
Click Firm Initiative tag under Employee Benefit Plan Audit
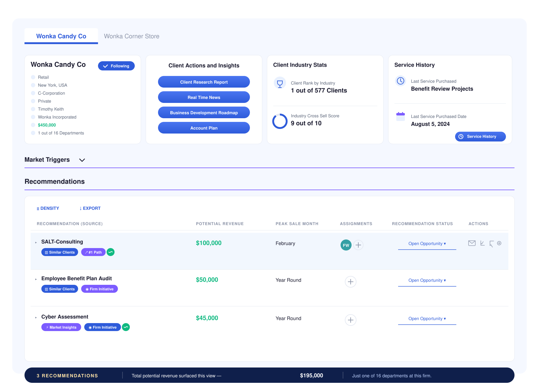tap(100, 289)
